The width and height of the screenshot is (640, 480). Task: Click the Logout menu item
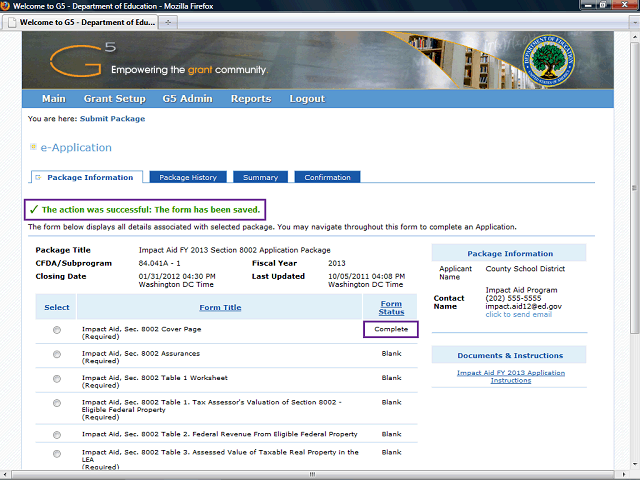307,99
